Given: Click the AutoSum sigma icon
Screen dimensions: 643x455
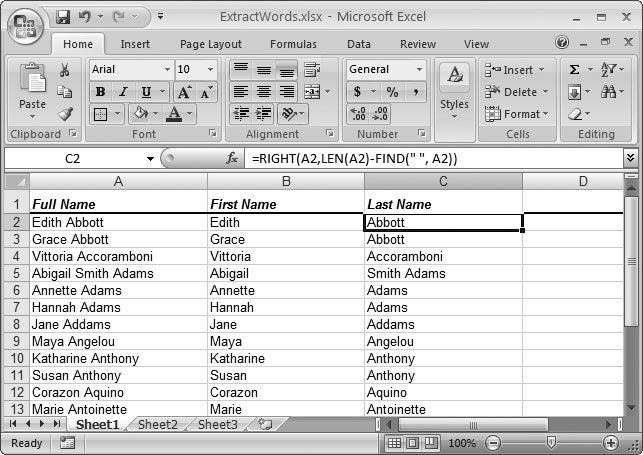Looking at the screenshot, I should click(x=575, y=70).
